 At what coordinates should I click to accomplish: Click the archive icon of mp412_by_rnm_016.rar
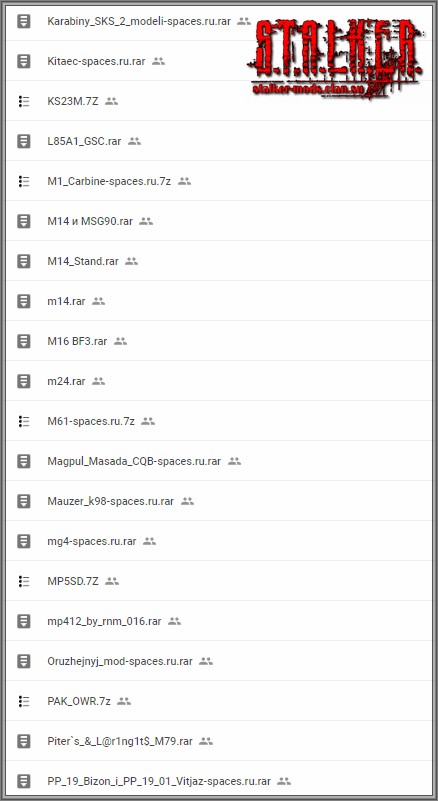pyautogui.click(x=24, y=621)
